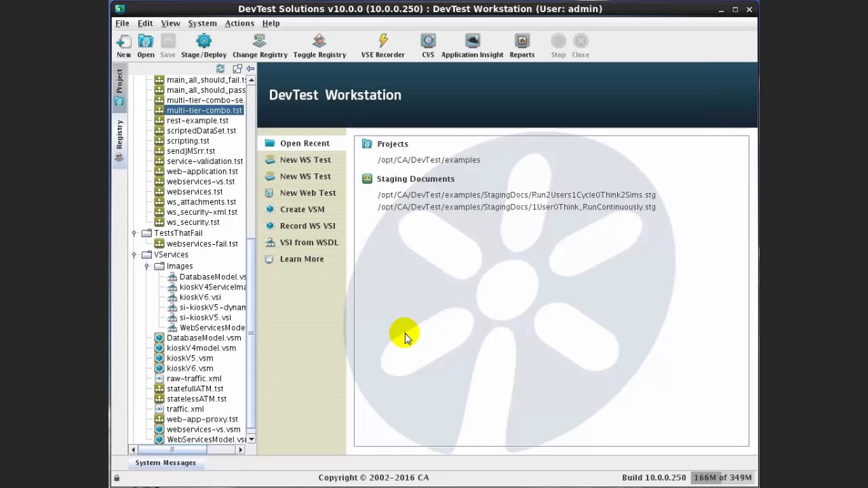
Task: Select statefullATM.tst in the tree
Action: (195, 388)
